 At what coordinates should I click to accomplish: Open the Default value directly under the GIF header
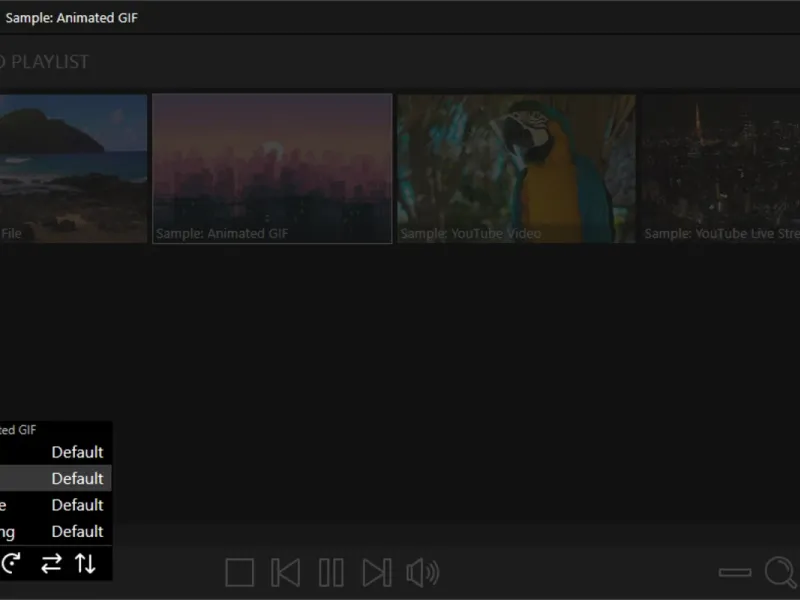(78, 452)
